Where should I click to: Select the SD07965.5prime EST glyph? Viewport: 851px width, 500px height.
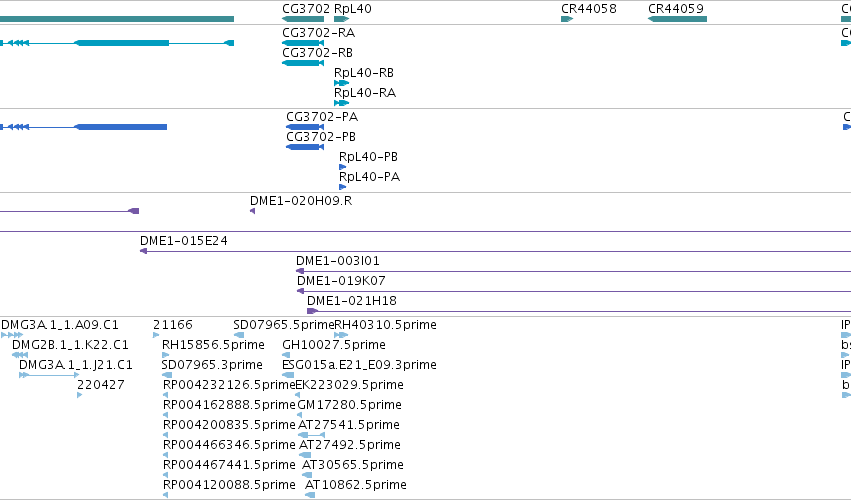point(239,335)
